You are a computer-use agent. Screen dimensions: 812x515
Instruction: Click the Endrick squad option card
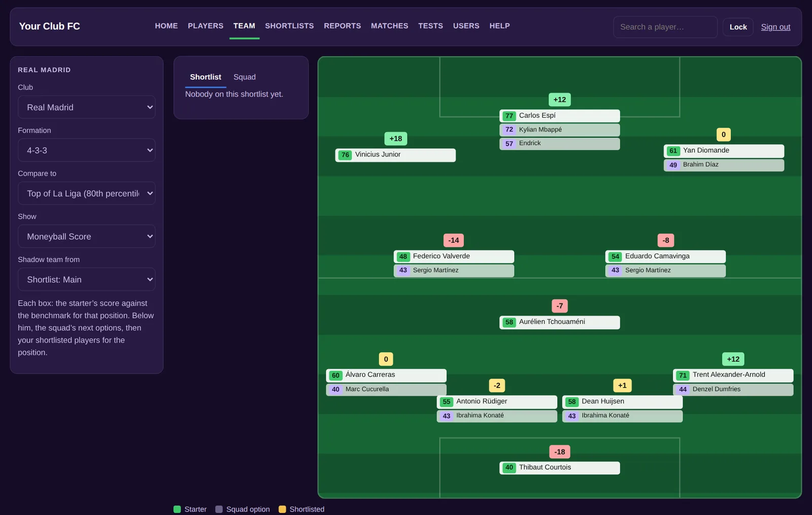559,144
